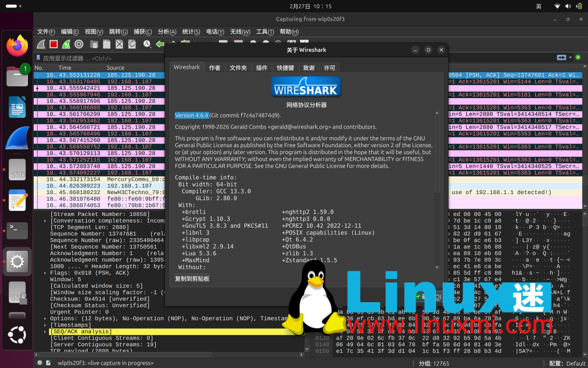Open Firefox from the dock
Screen dimensions: 588x368
[x=17, y=46]
